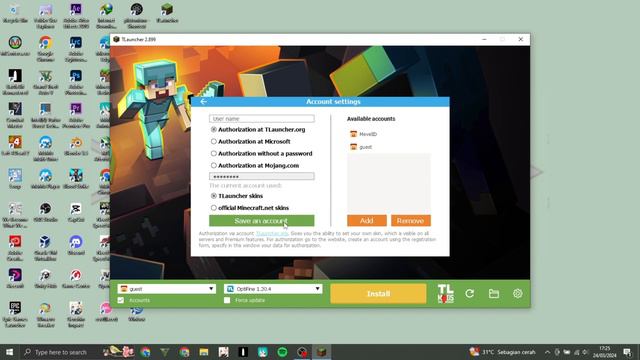Image resolution: width=640 pixels, height=360 pixels.
Task: Click the User name input field
Action: pos(262,119)
